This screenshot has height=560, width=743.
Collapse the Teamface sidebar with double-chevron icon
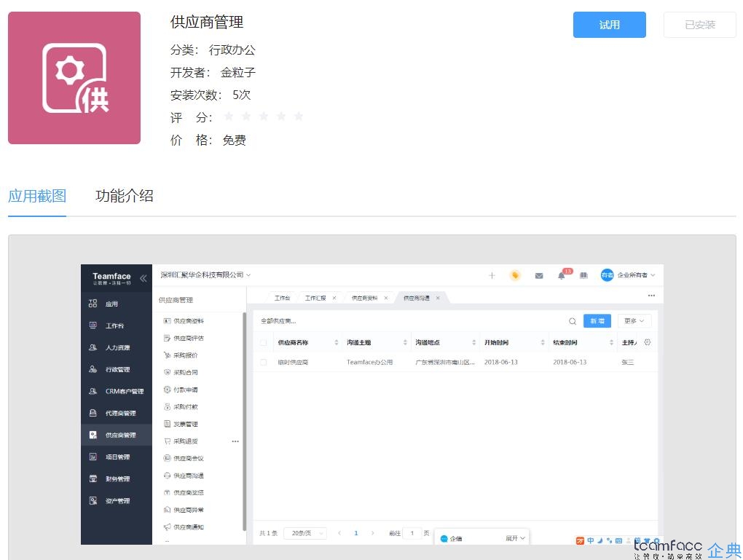pos(143,278)
